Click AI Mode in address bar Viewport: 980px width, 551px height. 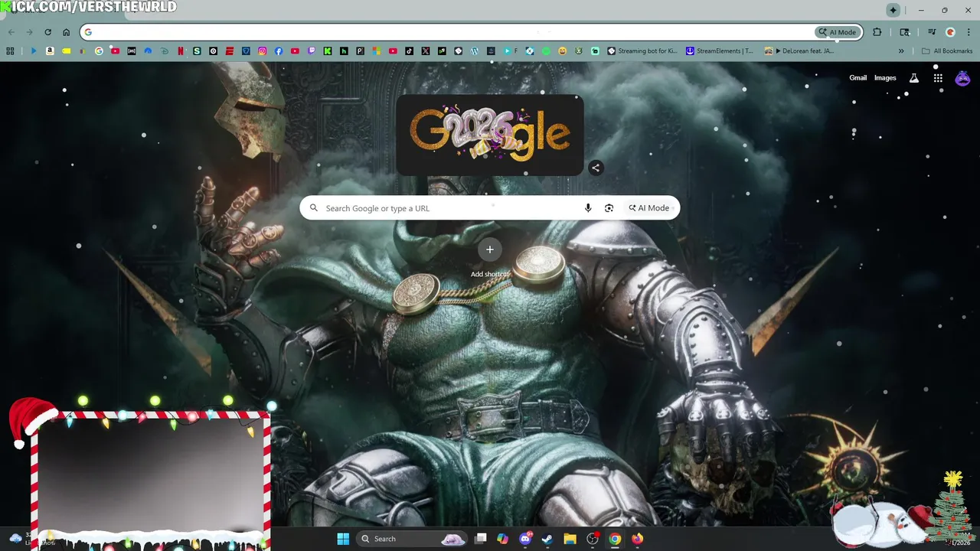[x=837, y=32]
